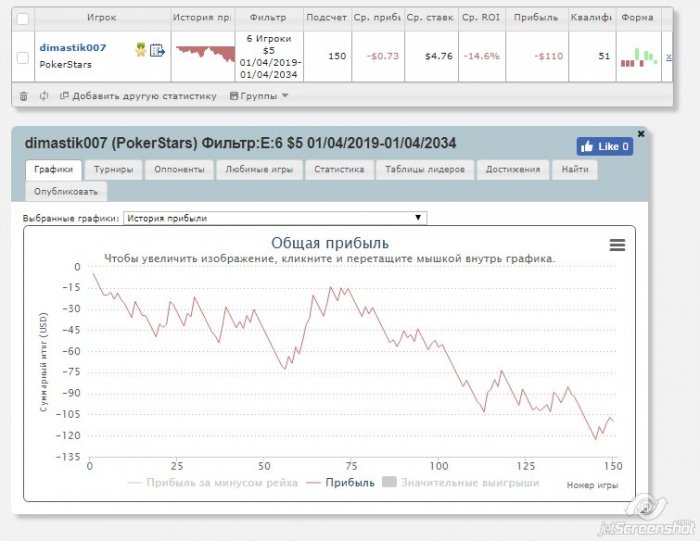Go to the Достижения tab
Screen dimensions: 700x541
click(x=513, y=170)
